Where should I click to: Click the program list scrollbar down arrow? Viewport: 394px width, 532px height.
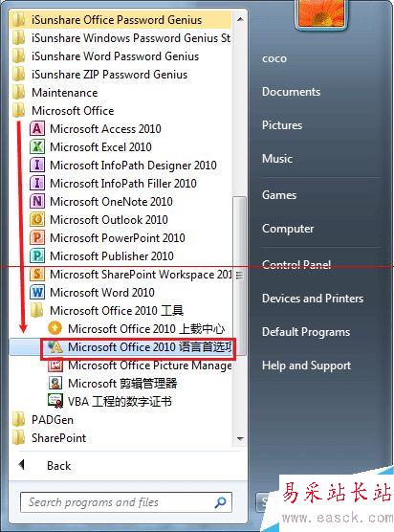pos(240,439)
